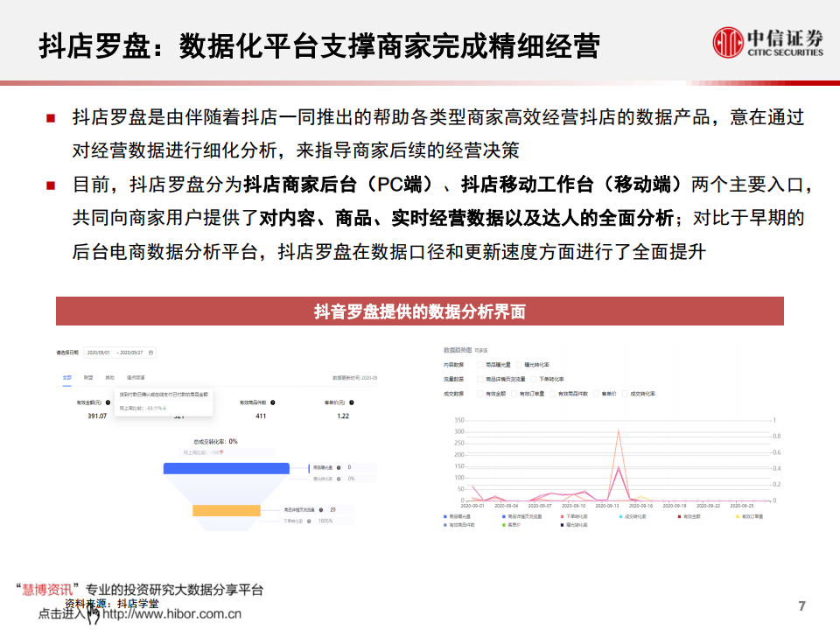Click the 411 value under 有效商品件数
This screenshot has height=630, width=840.
pyautogui.click(x=261, y=416)
